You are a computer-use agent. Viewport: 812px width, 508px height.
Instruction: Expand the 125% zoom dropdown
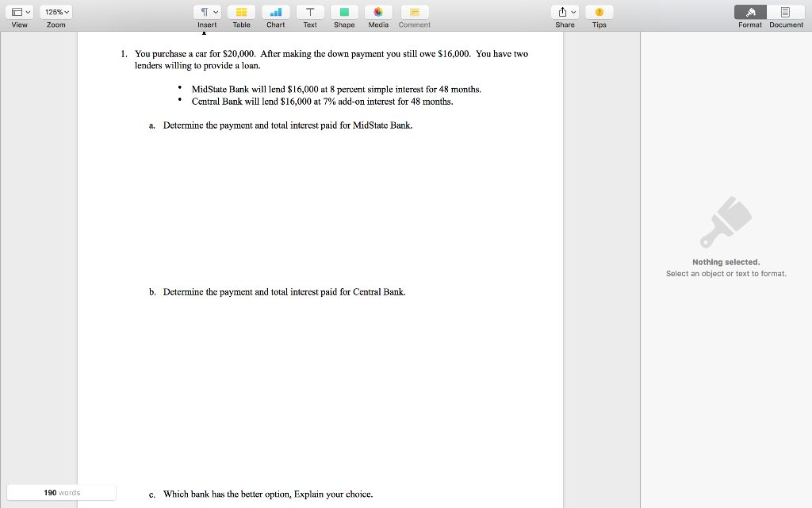tap(56, 12)
